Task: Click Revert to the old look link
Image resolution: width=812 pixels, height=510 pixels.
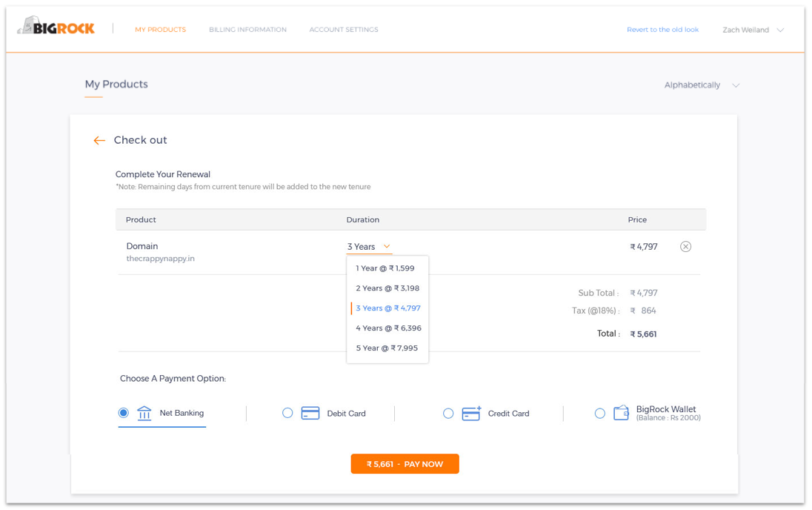Action: click(662, 30)
